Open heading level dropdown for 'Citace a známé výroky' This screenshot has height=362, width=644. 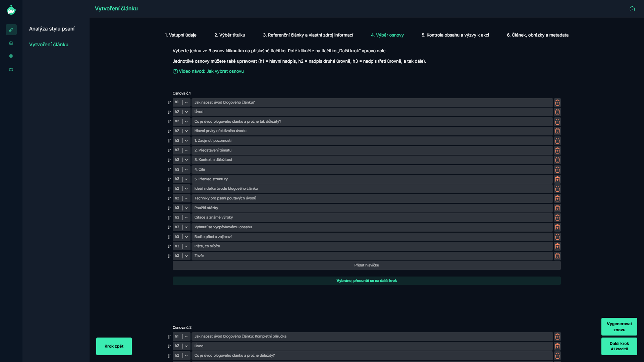[x=181, y=218]
